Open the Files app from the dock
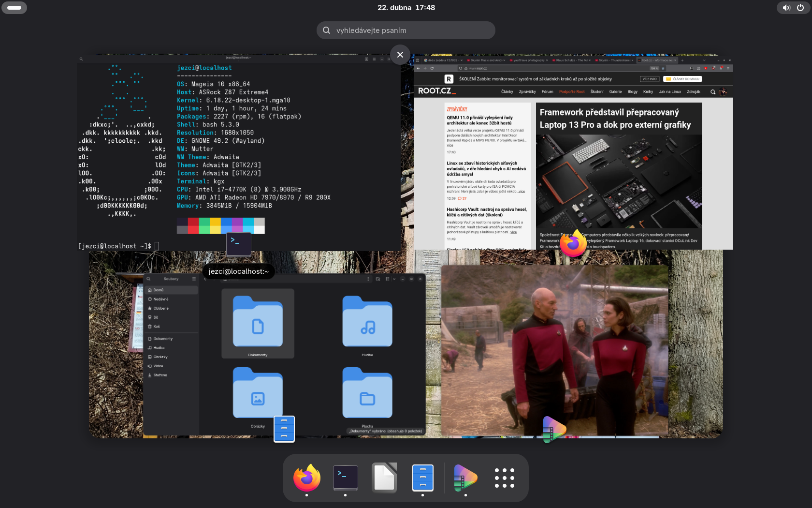The image size is (812, 508). [423, 478]
